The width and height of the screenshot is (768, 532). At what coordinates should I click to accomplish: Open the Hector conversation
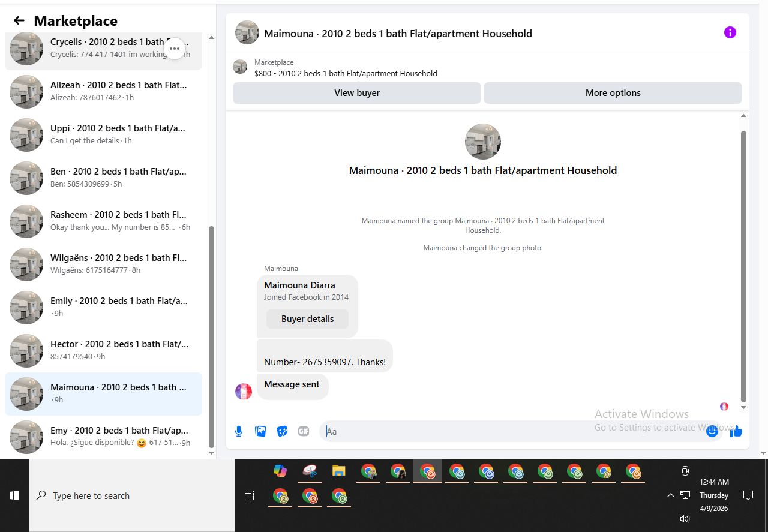point(103,351)
